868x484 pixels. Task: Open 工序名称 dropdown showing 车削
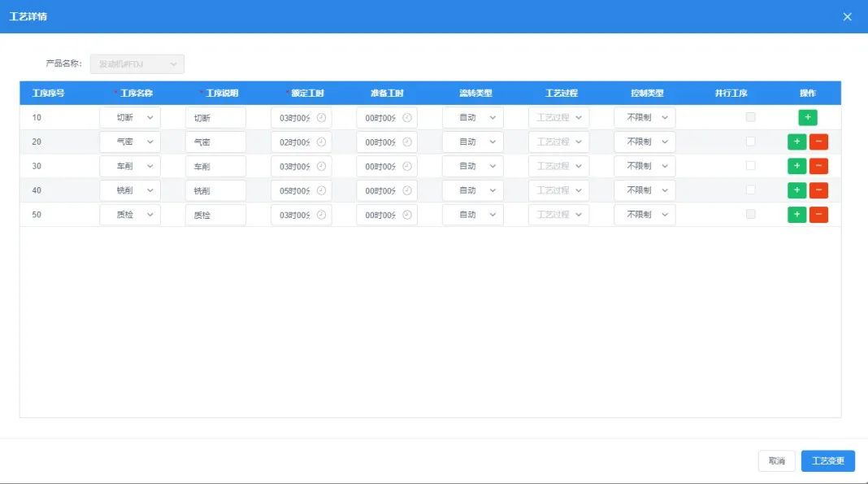pyautogui.click(x=130, y=166)
